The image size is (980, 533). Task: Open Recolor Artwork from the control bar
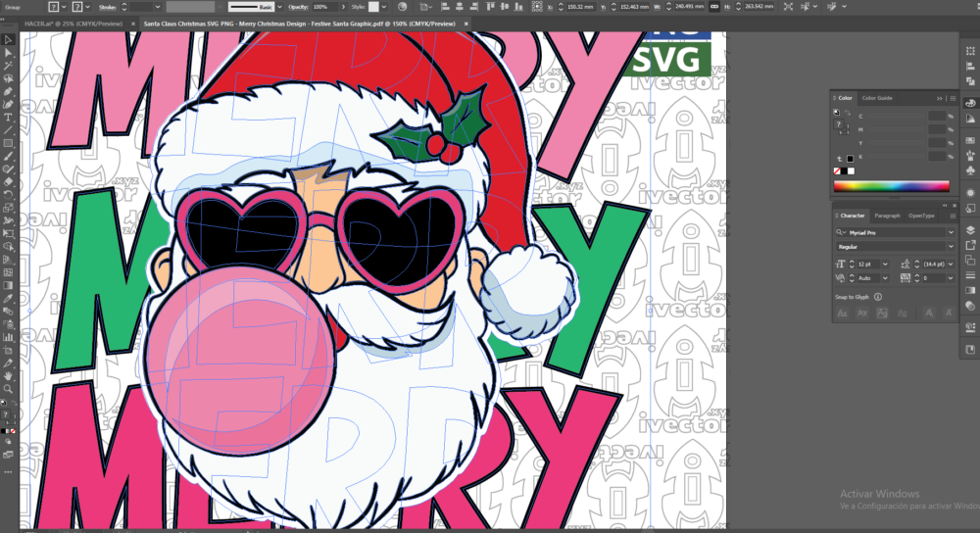[x=403, y=7]
